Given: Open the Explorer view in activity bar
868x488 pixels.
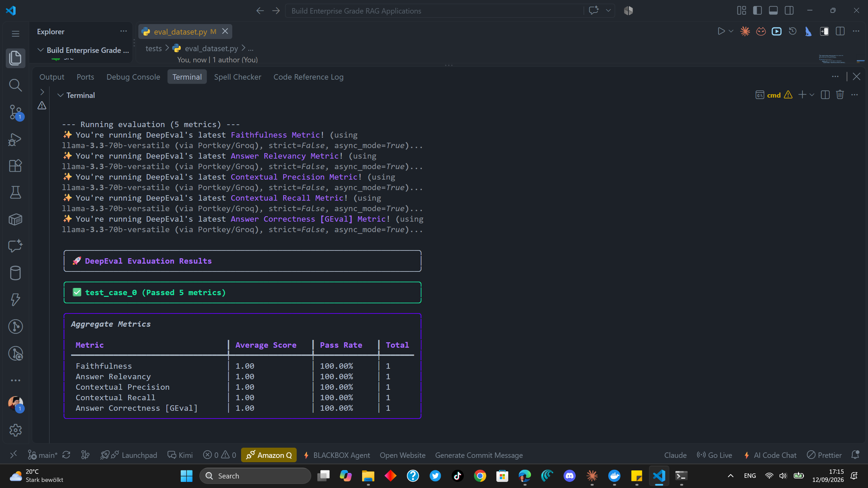Looking at the screenshot, I should (15, 58).
